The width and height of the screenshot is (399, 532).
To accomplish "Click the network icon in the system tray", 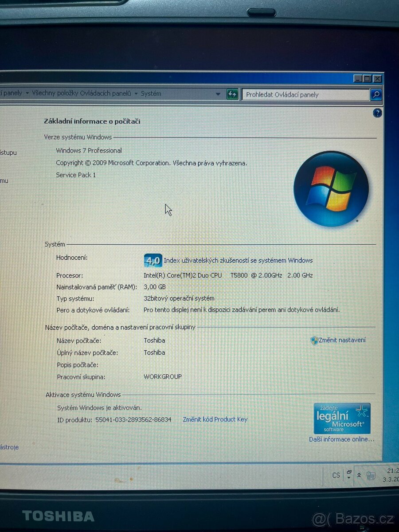I will click(371, 476).
